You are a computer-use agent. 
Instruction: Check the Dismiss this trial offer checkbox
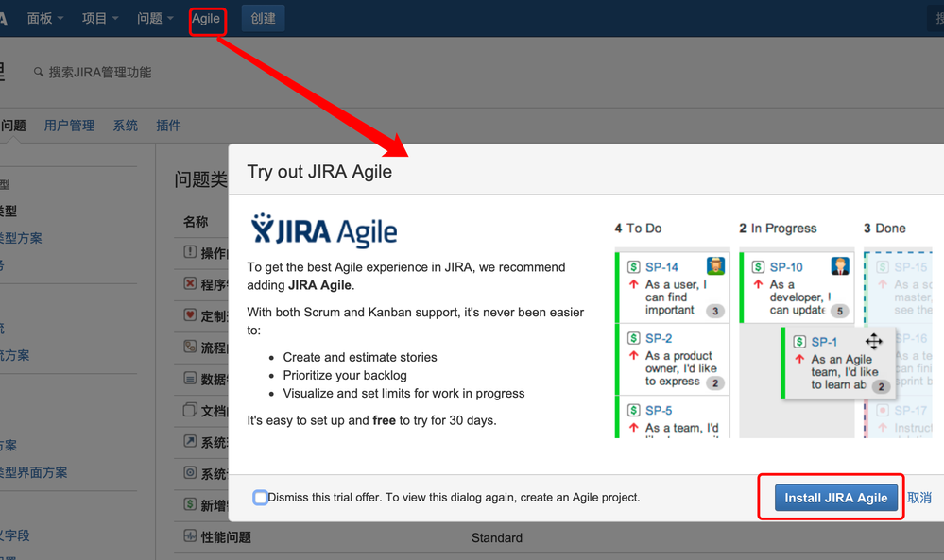(260, 498)
